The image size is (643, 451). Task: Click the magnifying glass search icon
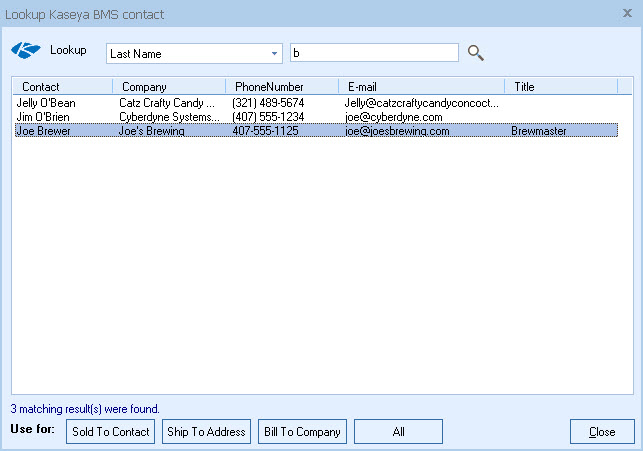pyautogui.click(x=476, y=53)
